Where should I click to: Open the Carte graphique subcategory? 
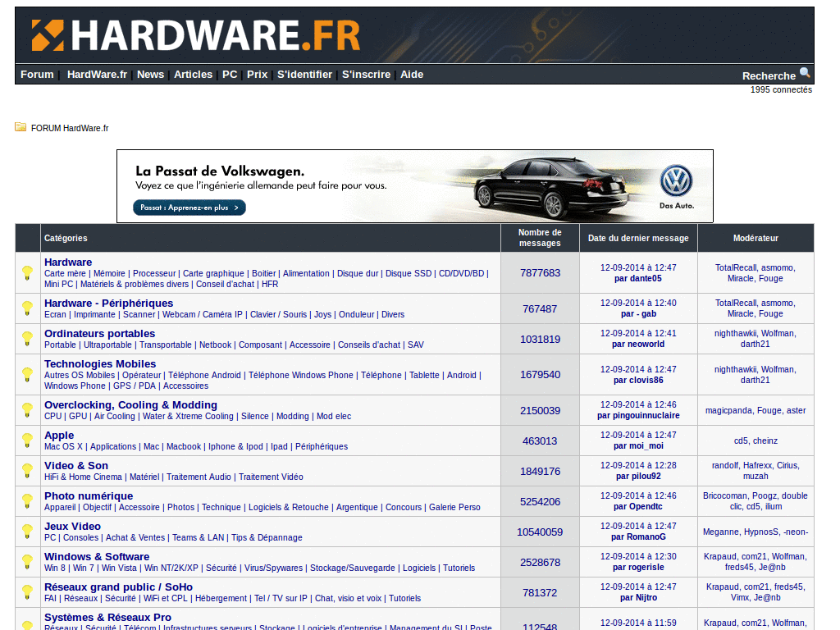[x=213, y=273]
